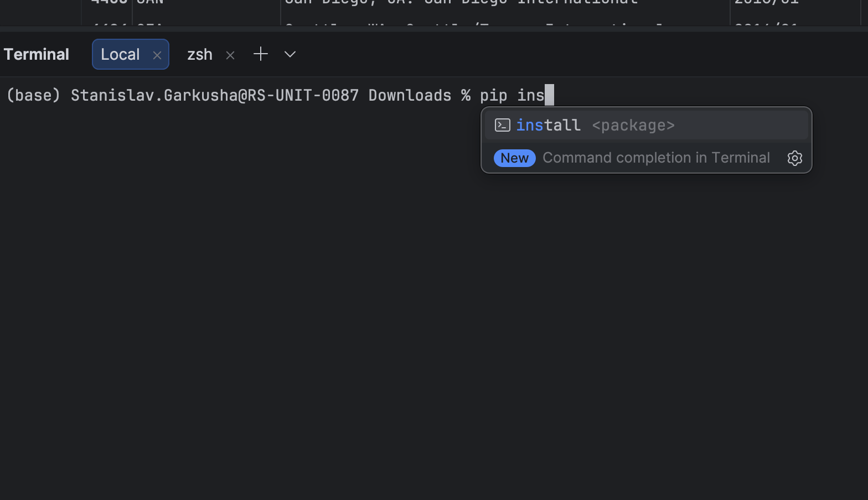The height and width of the screenshot is (500, 868).
Task: Close the Local terminal tab
Action: (x=157, y=55)
